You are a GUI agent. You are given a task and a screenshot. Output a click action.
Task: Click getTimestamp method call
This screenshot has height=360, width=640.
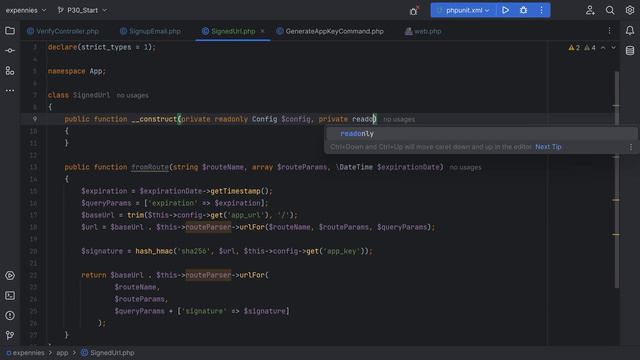(236, 191)
